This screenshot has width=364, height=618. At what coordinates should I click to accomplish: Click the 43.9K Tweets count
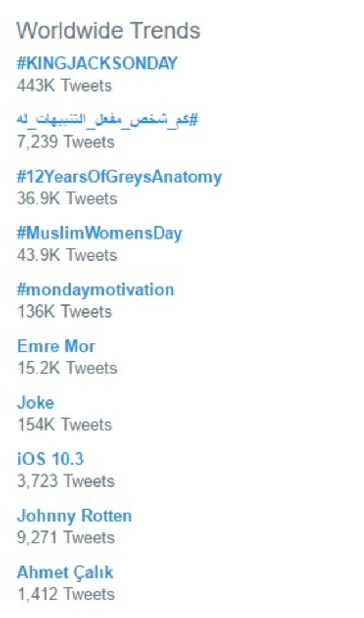click(67, 255)
